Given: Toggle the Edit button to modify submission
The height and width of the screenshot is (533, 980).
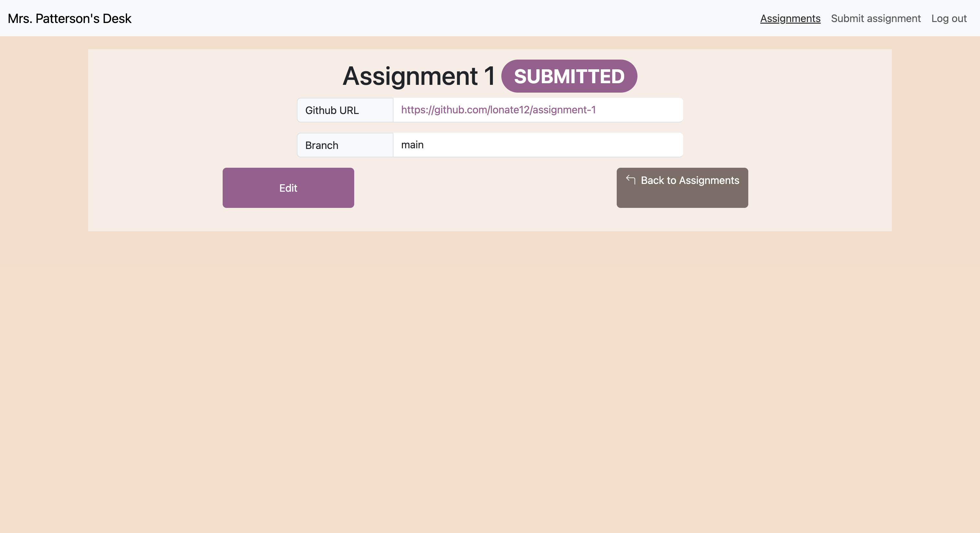Looking at the screenshot, I should [288, 188].
